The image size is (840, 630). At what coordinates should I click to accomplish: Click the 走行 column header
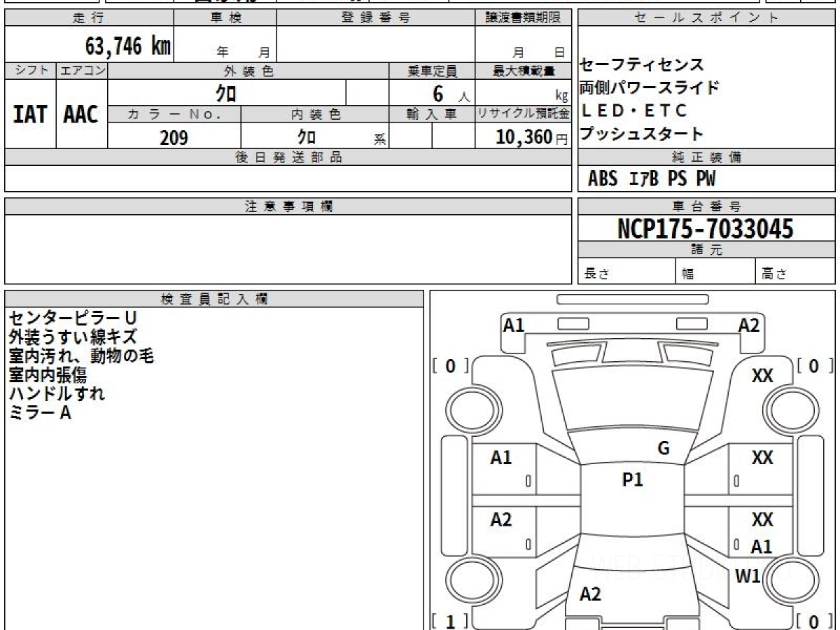pos(89,18)
